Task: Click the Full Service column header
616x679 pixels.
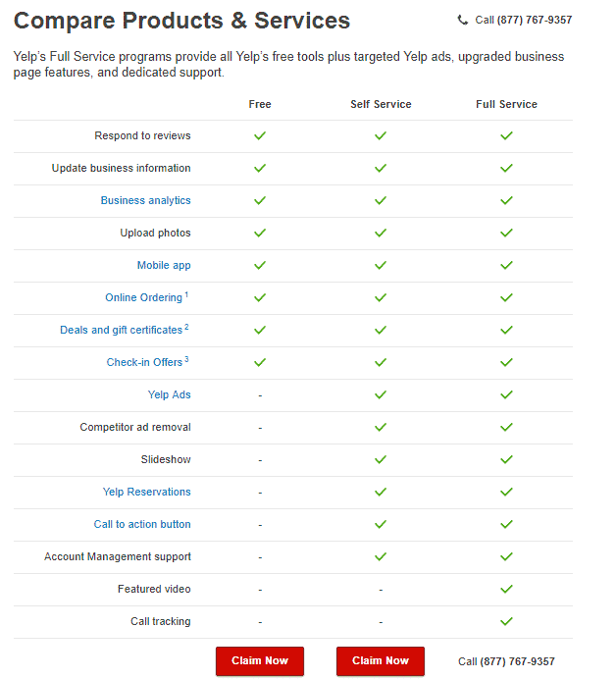Action: [x=506, y=104]
